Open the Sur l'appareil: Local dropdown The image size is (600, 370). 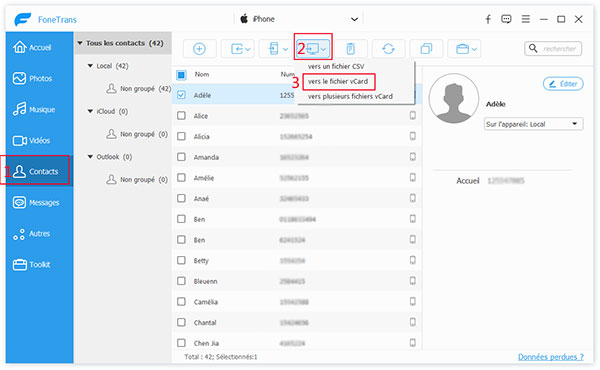click(x=533, y=124)
